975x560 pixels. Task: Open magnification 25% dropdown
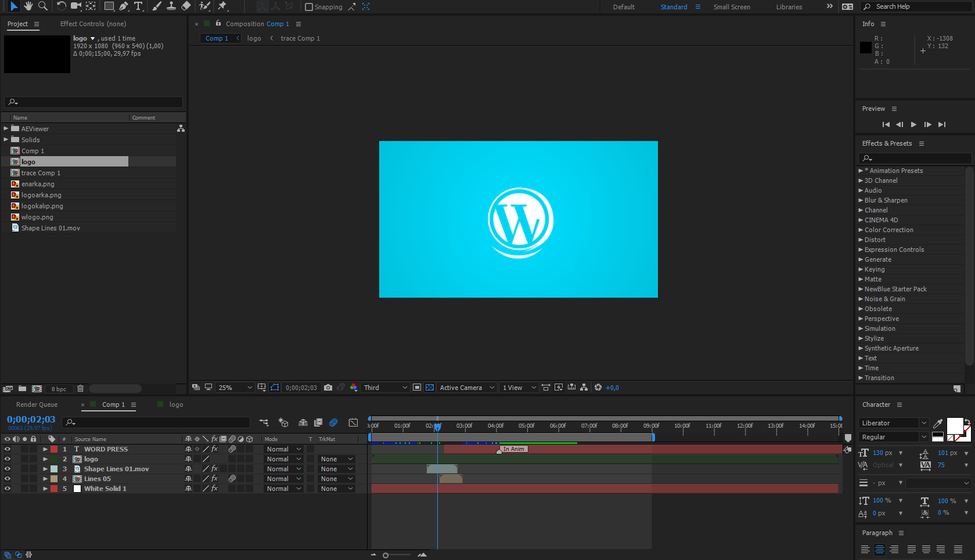click(235, 388)
